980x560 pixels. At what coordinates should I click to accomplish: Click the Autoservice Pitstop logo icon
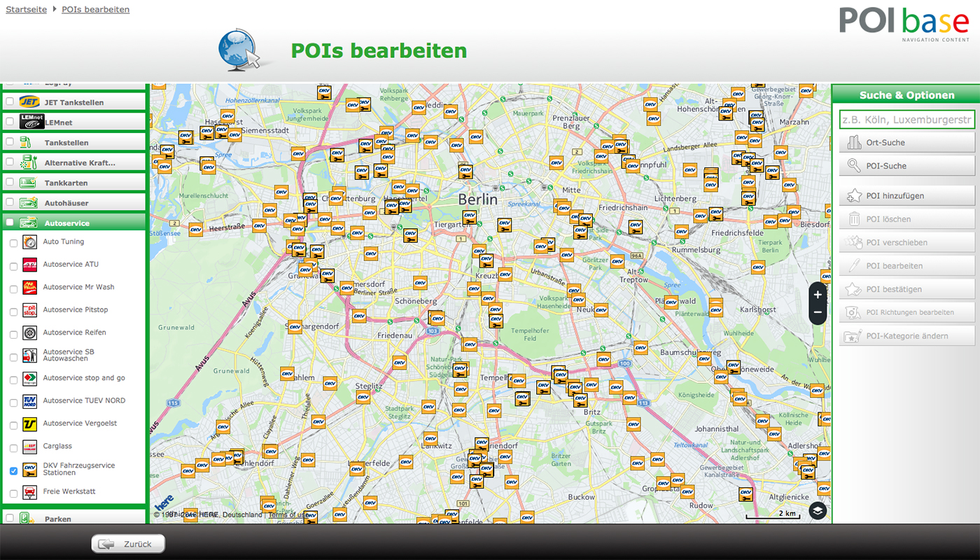click(30, 310)
